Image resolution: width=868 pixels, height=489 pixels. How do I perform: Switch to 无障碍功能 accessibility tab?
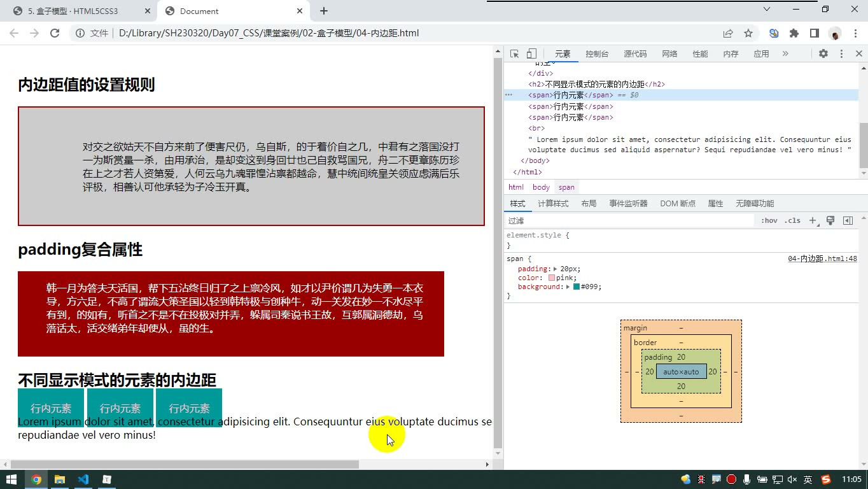[x=755, y=204]
